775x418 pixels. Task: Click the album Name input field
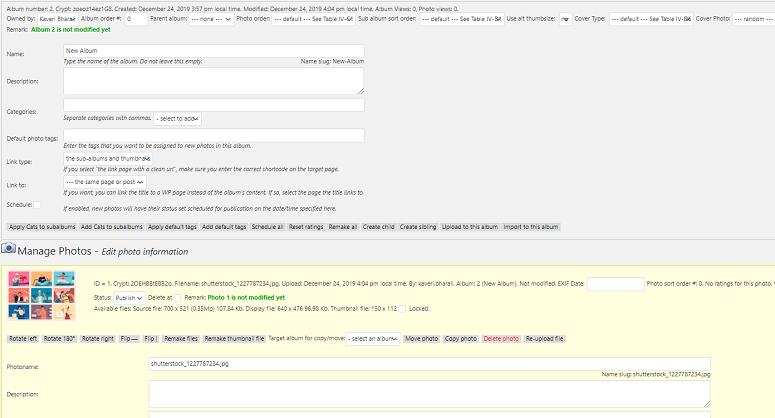pos(214,51)
